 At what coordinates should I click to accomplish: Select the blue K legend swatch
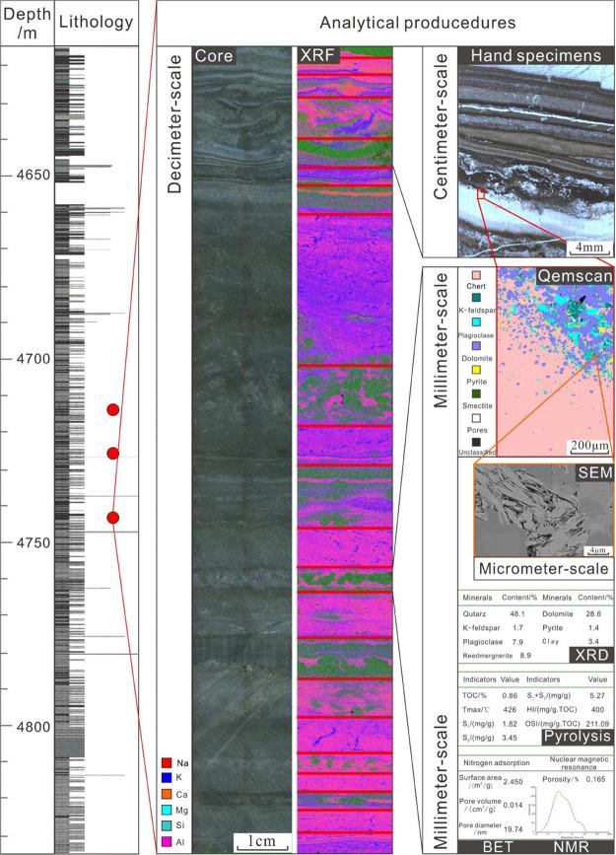pyautogui.click(x=168, y=778)
